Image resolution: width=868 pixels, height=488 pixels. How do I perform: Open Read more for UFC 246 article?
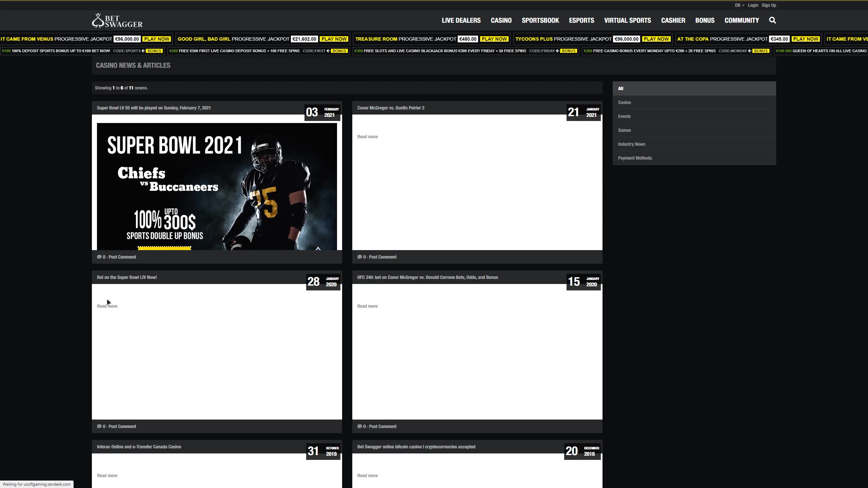(367, 306)
